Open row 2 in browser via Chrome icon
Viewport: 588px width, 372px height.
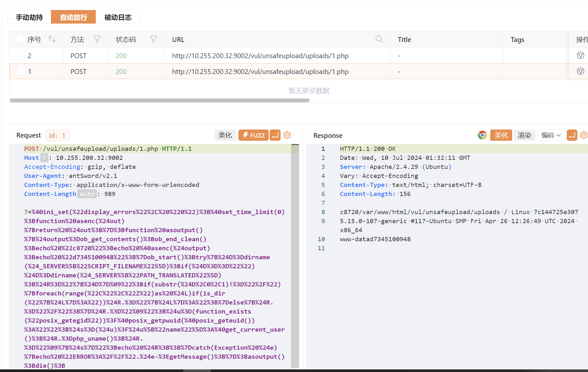pyautogui.click(x=580, y=56)
